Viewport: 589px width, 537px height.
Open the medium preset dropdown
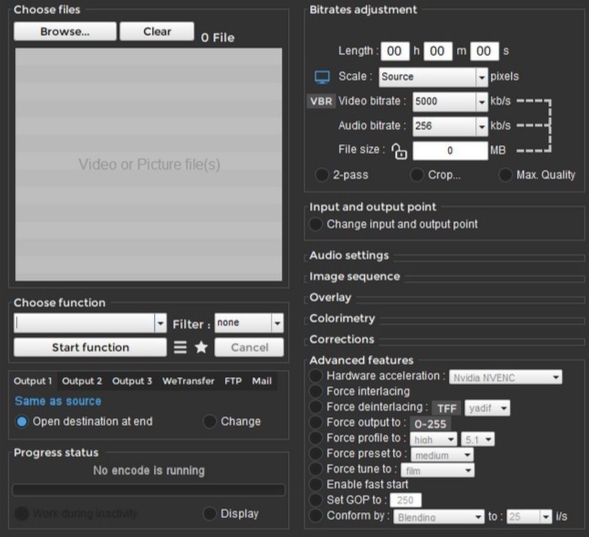coord(442,455)
